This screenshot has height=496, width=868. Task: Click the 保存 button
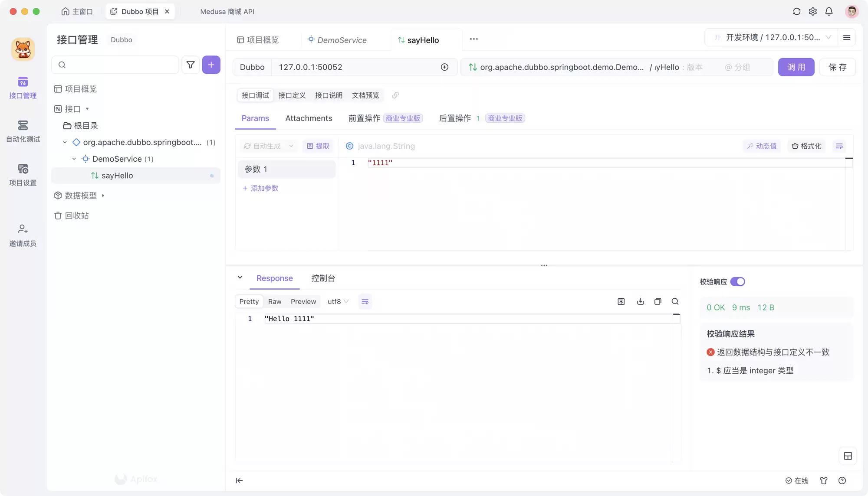point(837,67)
